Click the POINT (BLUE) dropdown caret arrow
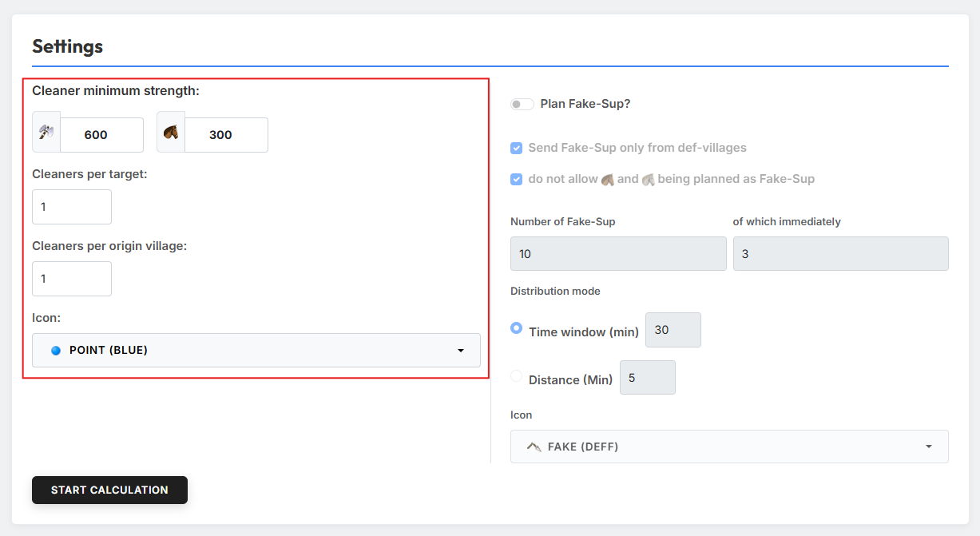This screenshot has width=980, height=536. [x=461, y=351]
